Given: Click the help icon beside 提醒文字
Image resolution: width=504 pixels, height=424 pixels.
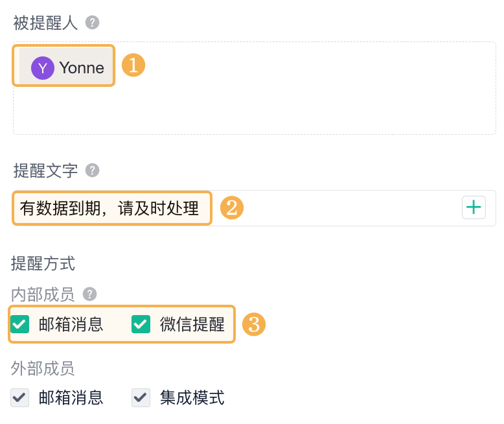Looking at the screenshot, I should click(93, 171).
